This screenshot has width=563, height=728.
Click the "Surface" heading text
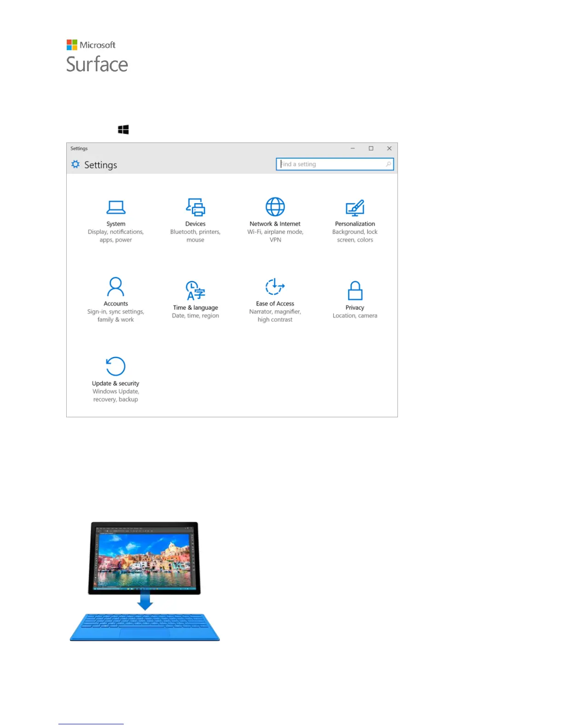(97, 64)
